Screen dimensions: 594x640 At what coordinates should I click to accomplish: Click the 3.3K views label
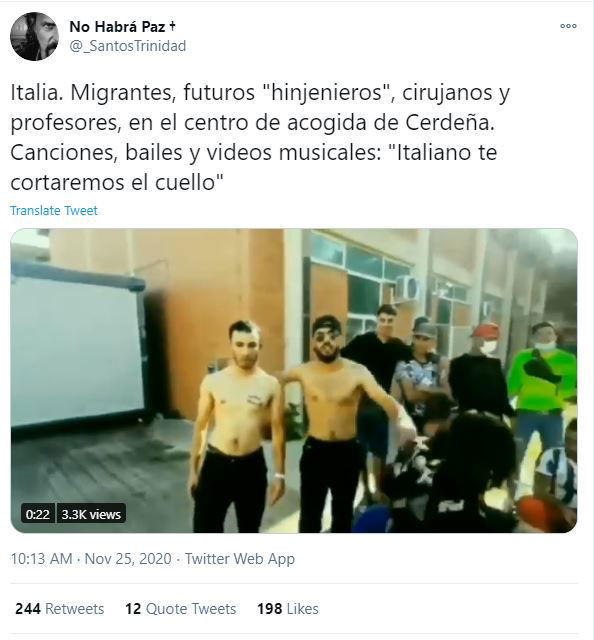click(x=91, y=514)
